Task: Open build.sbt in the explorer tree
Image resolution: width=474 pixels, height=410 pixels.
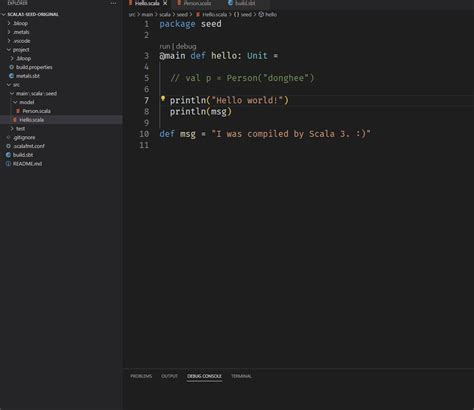Action: coord(23,155)
